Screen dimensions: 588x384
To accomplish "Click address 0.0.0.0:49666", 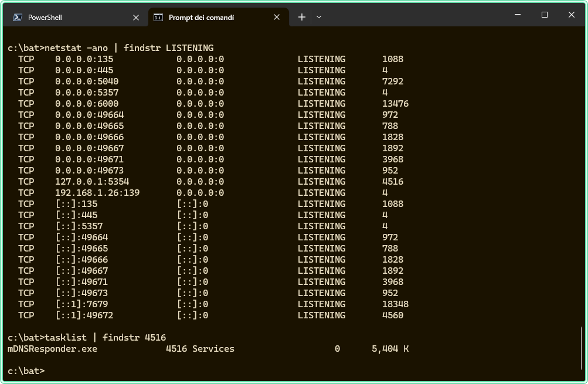I will pos(89,137).
